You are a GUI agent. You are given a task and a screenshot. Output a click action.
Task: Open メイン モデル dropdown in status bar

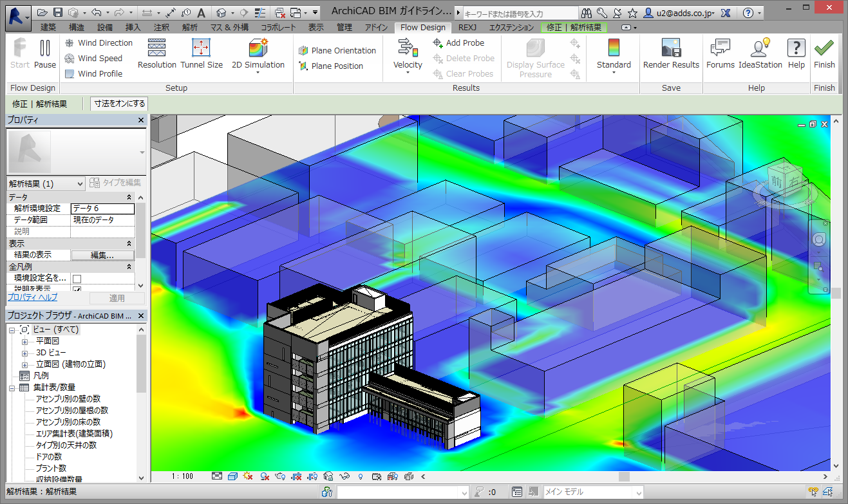click(x=593, y=492)
